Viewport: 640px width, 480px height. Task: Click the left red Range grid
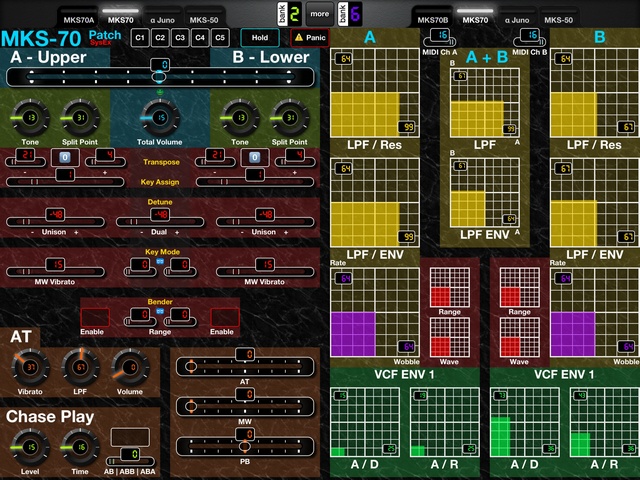[450, 287]
